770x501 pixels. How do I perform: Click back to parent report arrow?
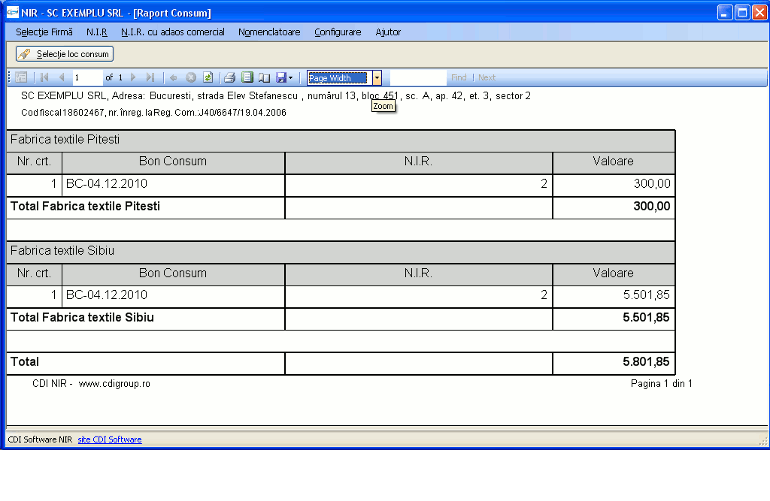coord(173,77)
